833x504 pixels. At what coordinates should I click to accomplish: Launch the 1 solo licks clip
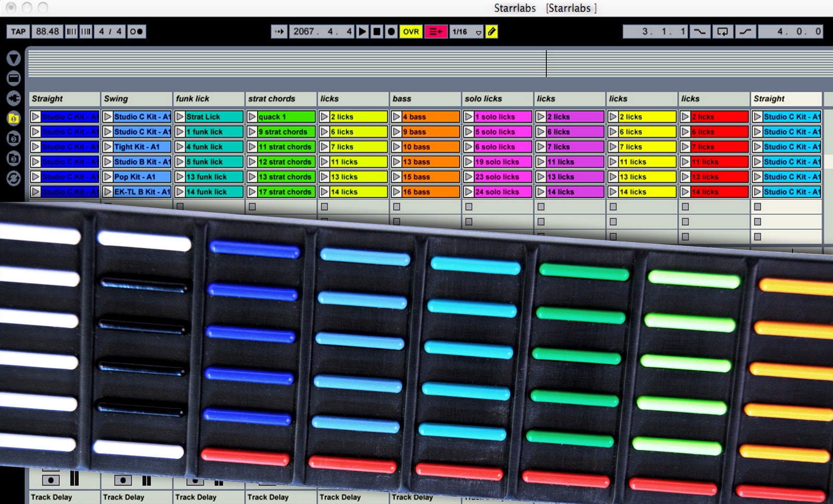click(x=469, y=117)
